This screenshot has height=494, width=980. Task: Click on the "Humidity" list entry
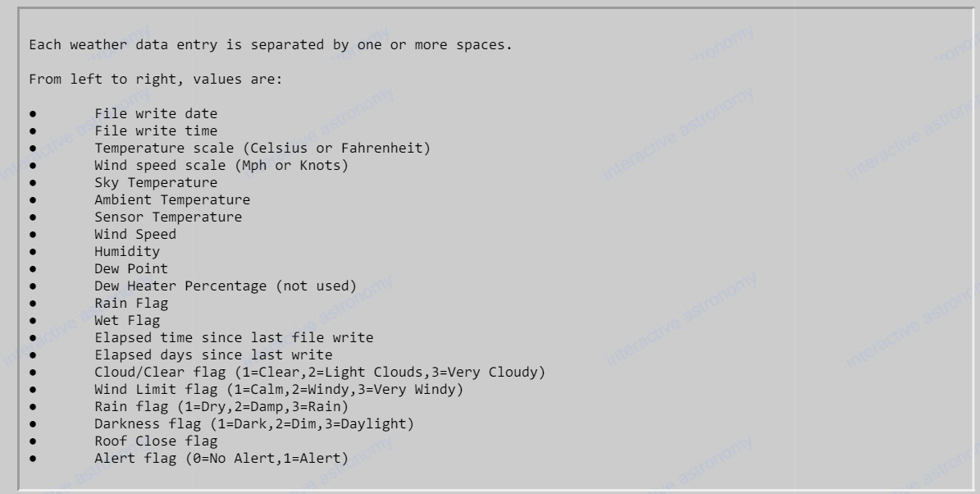[x=127, y=251]
